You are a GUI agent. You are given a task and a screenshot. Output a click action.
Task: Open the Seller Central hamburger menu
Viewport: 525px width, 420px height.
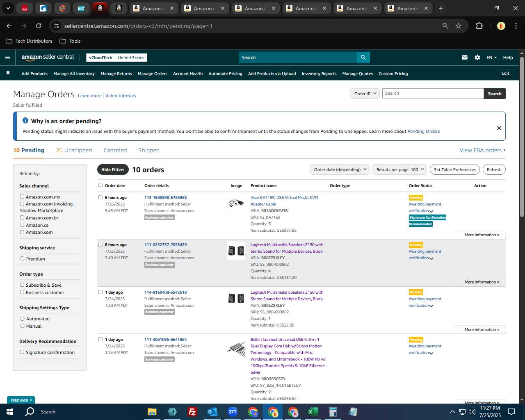7,57
